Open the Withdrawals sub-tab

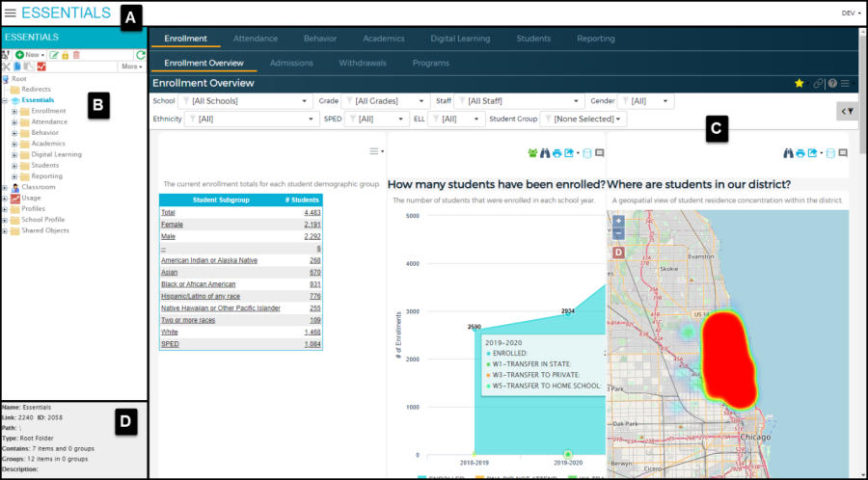point(361,63)
